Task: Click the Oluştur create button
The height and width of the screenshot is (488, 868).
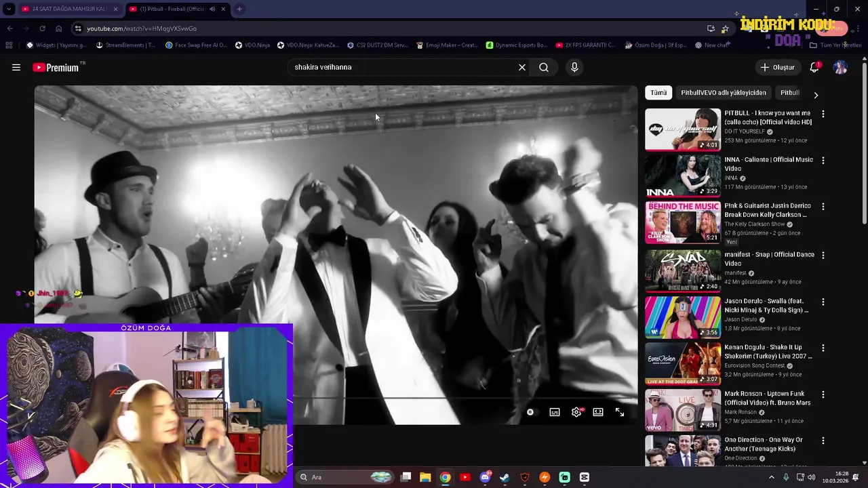Action: tap(777, 67)
